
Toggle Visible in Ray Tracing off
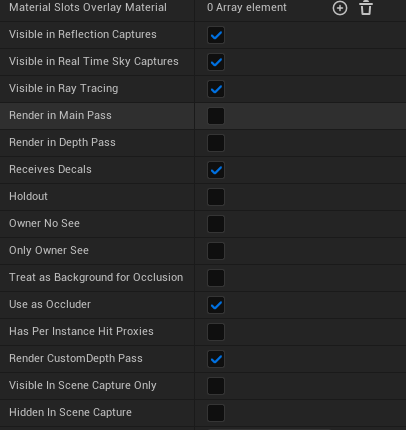coord(216,89)
